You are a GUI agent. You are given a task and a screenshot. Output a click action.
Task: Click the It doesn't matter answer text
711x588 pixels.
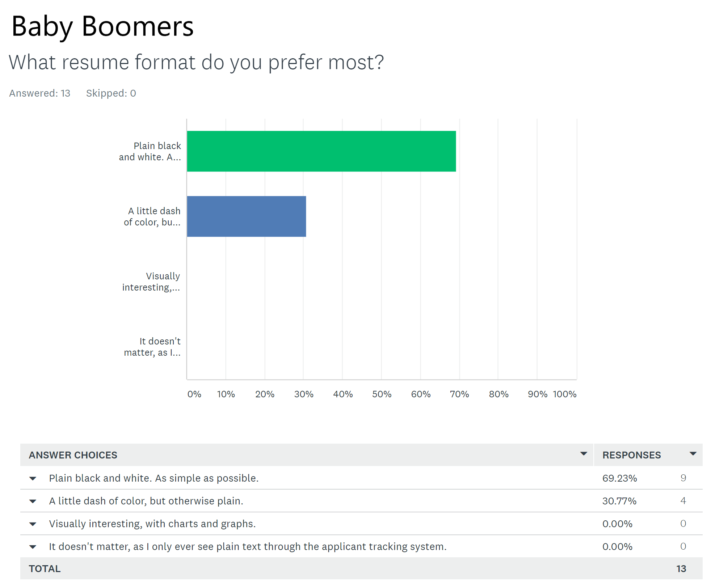pos(248,547)
